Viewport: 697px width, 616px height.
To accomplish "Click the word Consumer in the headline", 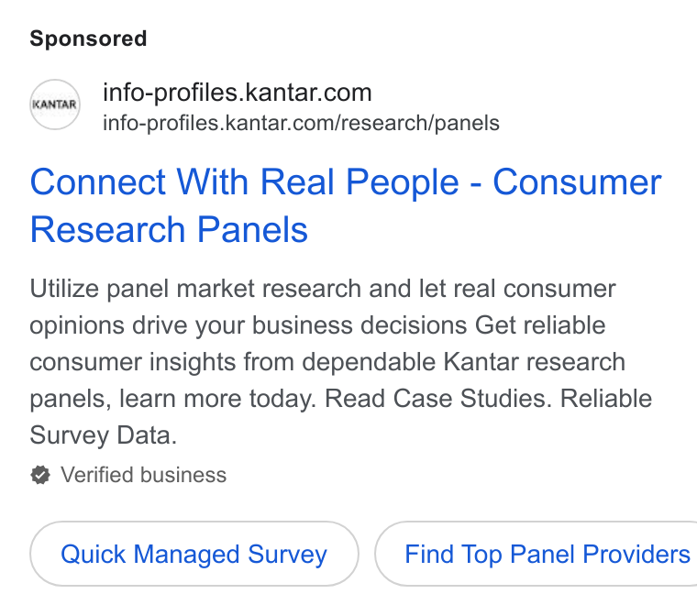I will pyautogui.click(x=578, y=181).
